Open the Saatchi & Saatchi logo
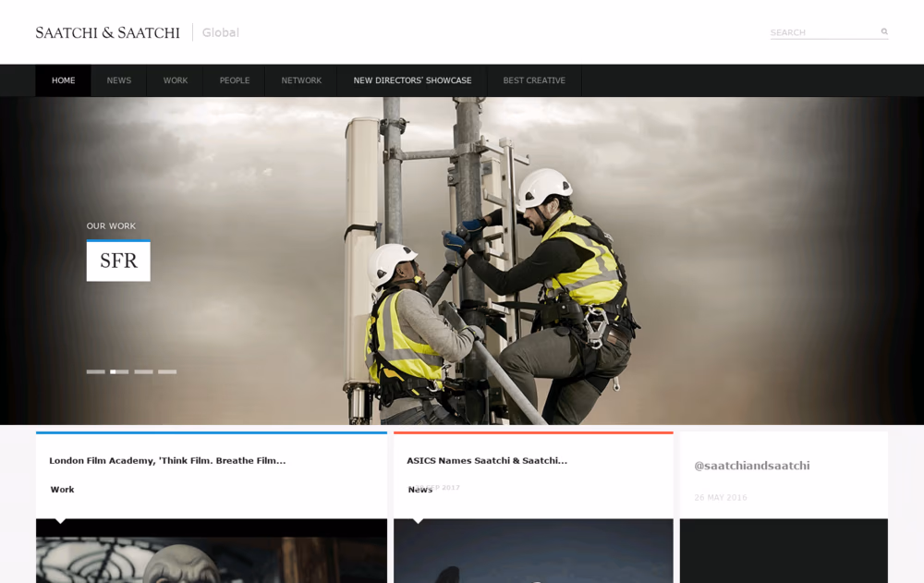Image resolution: width=924 pixels, height=583 pixels. pos(108,33)
